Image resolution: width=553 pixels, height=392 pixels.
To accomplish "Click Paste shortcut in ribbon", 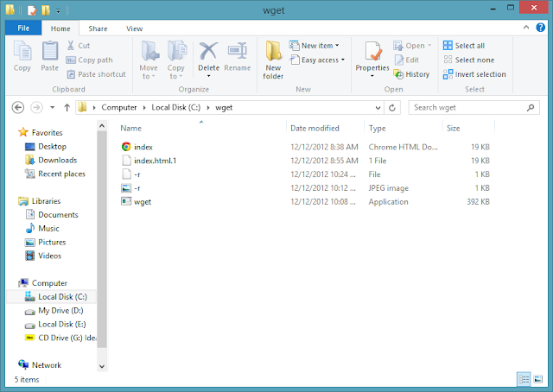I will [x=96, y=74].
